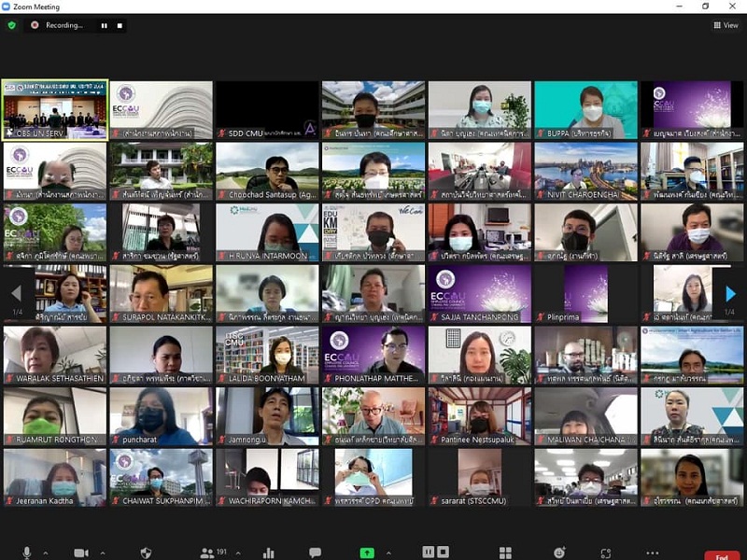This screenshot has height=560, width=747.
Task: Stop recording from the top recording bar
Action: pyautogui.click(x=120, y=25)
